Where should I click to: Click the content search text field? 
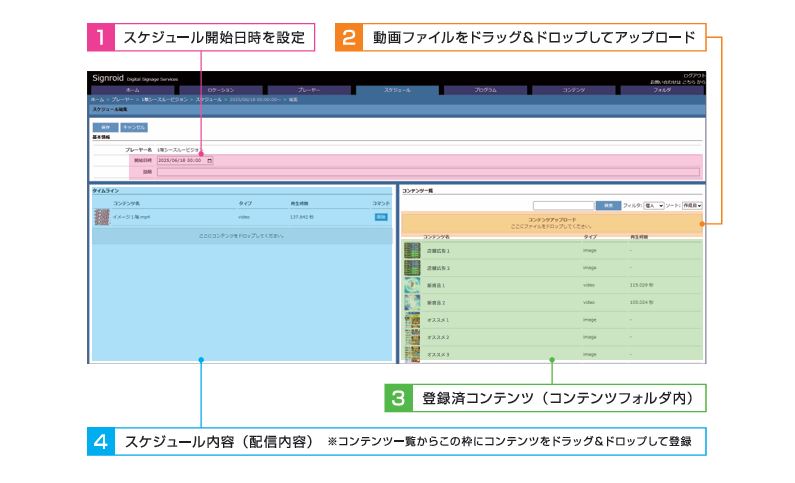pos(563,205)
